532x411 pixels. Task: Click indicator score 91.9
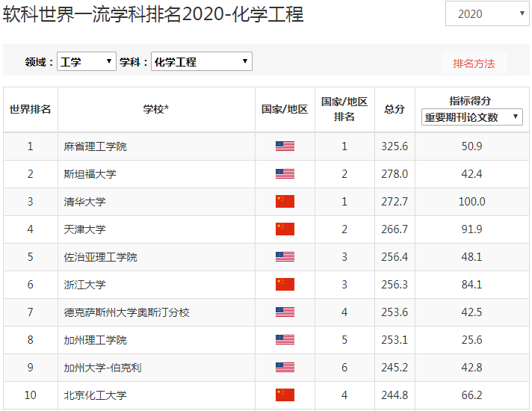(472, 229)
